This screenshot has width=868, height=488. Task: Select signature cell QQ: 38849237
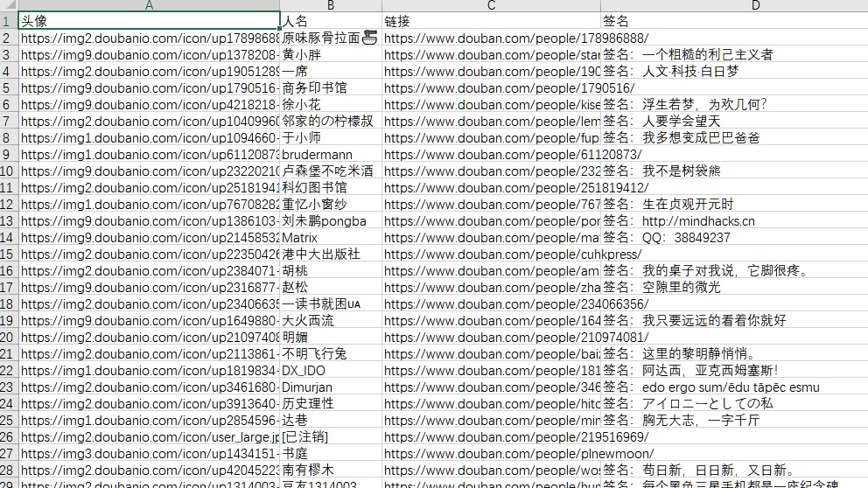(734, 237)
